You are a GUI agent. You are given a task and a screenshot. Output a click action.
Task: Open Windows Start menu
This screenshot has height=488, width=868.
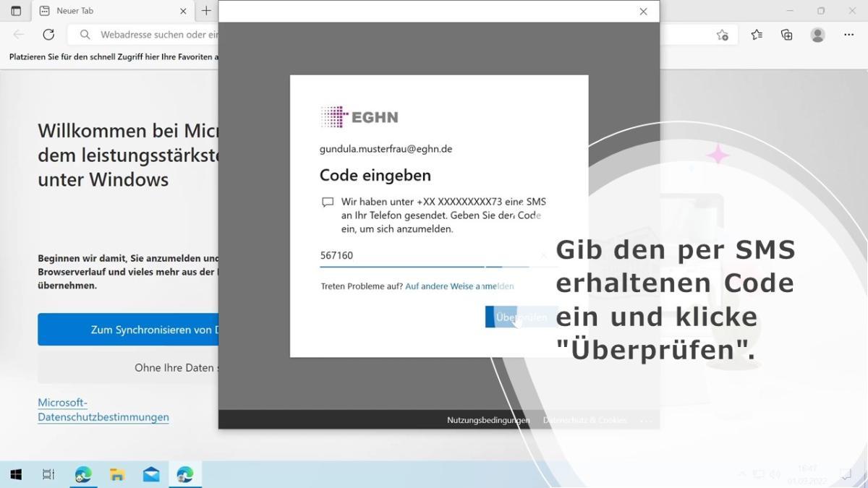pos(16,474)
